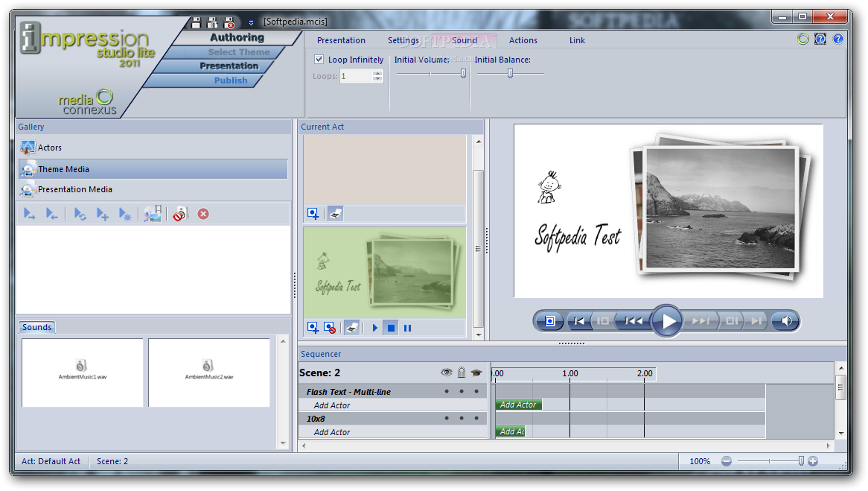Open the quick access dropdown arrow

[251, 22]
